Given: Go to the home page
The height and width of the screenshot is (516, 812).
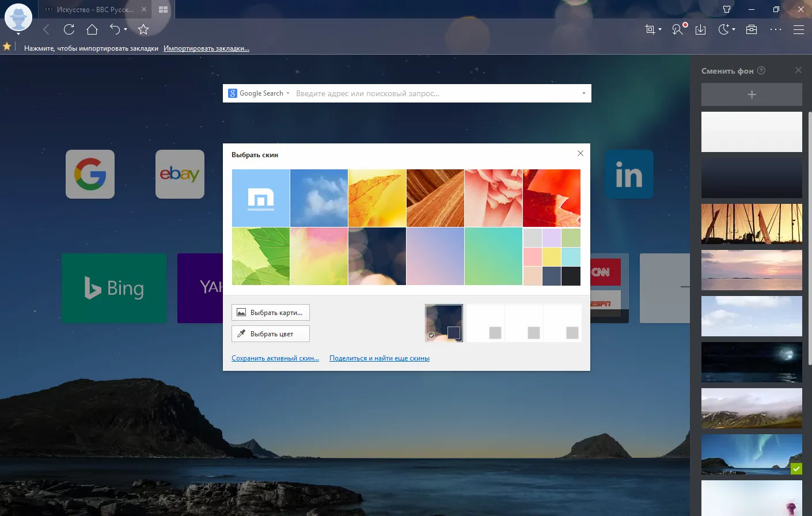Looking at the screenshot, I should [x=92, y=29].
